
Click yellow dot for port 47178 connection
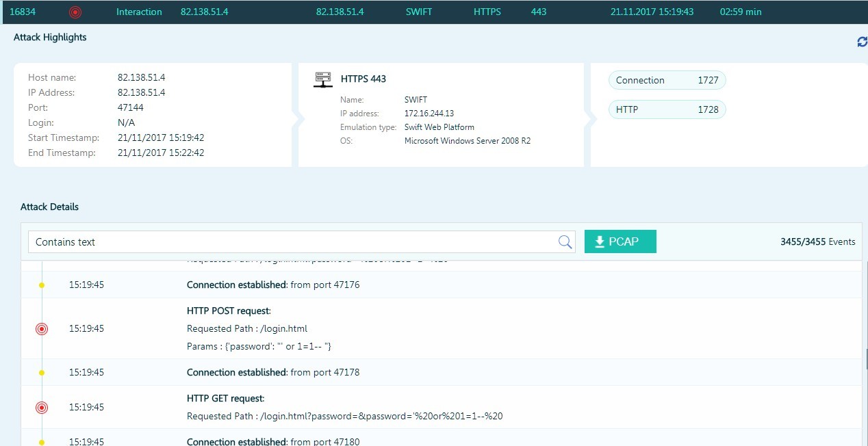click(x=42, y=373)
